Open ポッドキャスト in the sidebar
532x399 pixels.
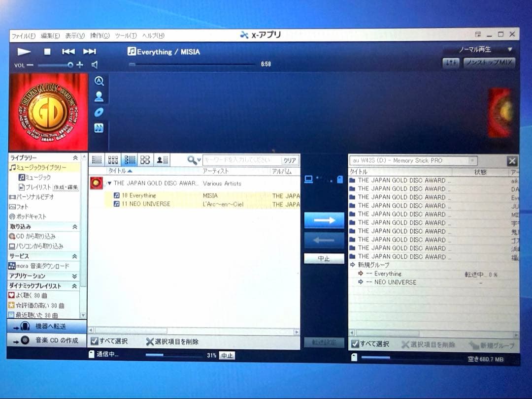coord(28,216)
